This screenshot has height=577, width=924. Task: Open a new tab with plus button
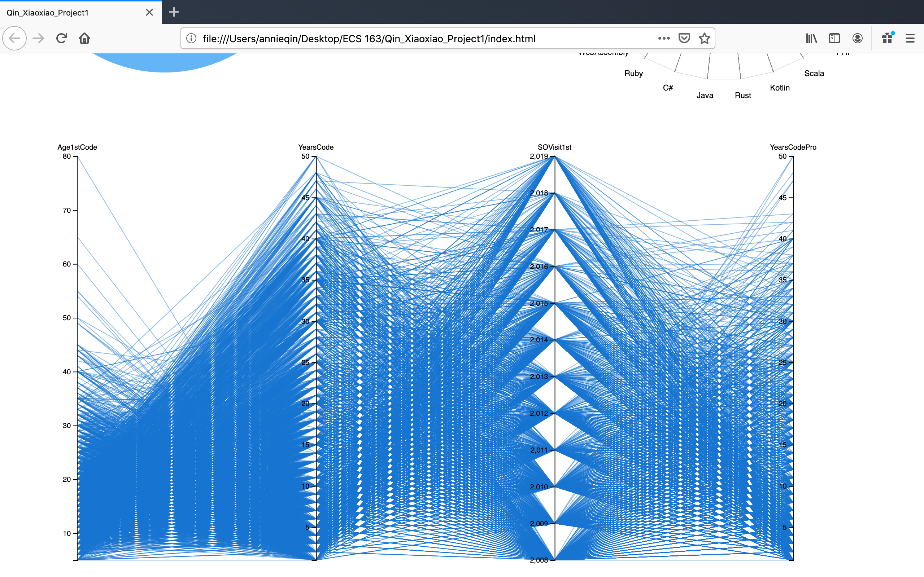(174, 12)
